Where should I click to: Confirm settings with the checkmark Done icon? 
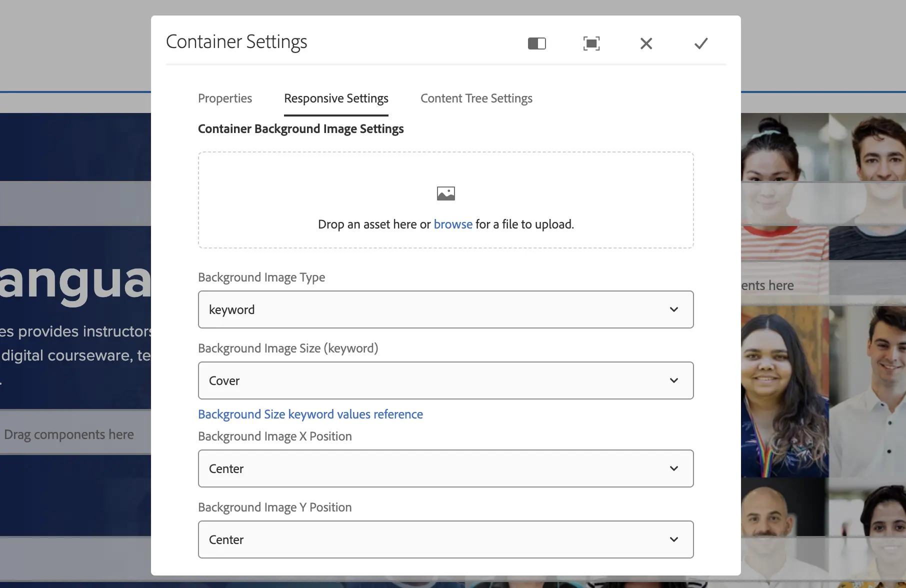[701, 43]
